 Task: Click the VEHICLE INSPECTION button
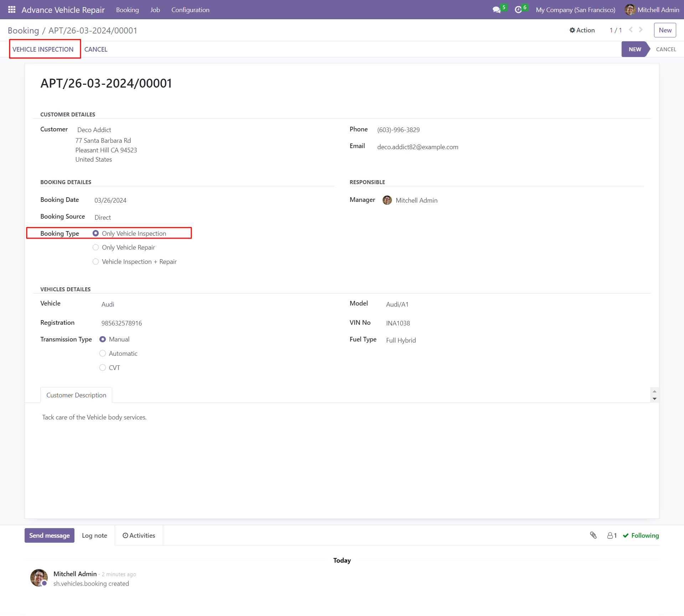tap(43, 49)
